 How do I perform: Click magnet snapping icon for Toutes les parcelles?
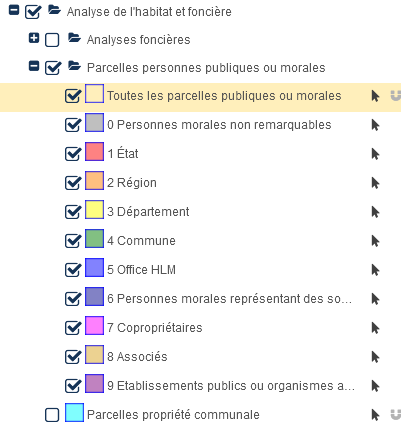tap(396, 96)
